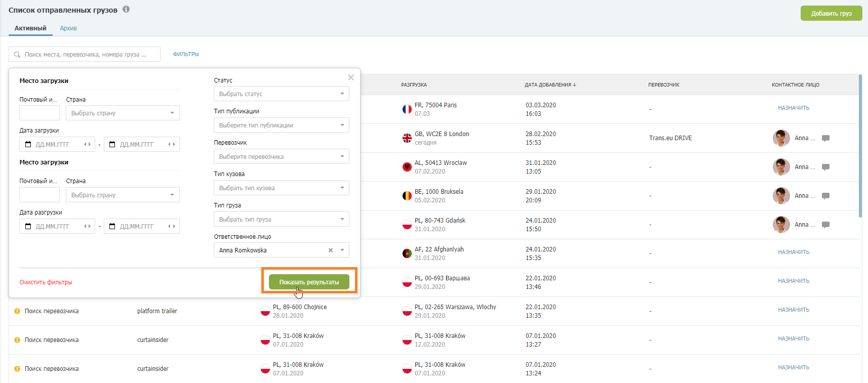Open calendar for unloading end date
The width and height of the screenshot is (868, 383).
pyautogui.click(x=112, y=226)
